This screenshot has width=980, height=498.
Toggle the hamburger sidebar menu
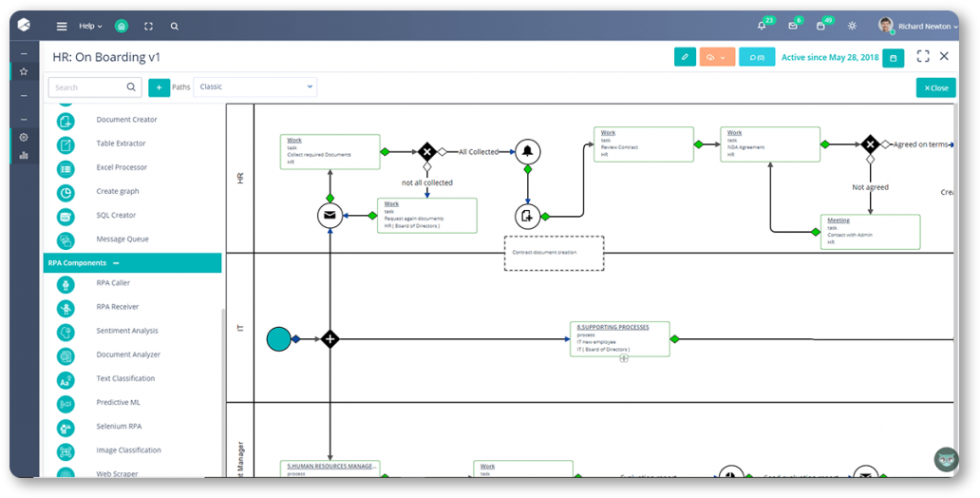point(61,27)
